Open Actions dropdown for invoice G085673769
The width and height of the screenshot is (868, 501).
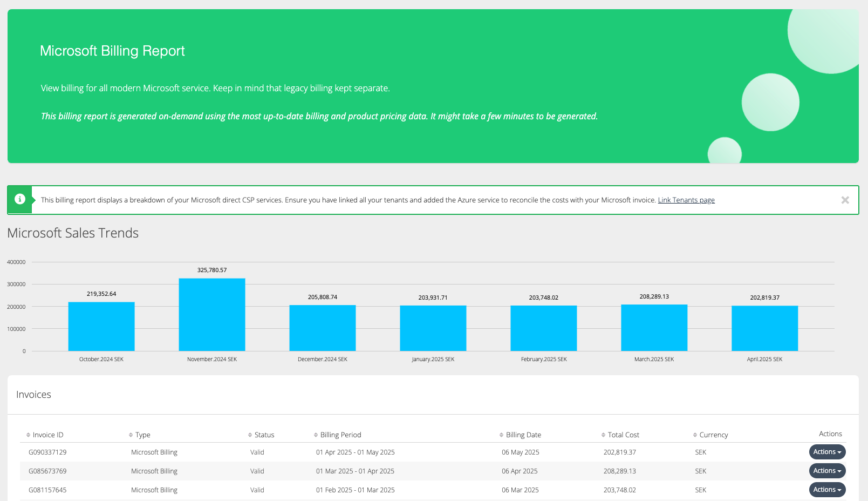pyautogui.click(x=826, y=471)
